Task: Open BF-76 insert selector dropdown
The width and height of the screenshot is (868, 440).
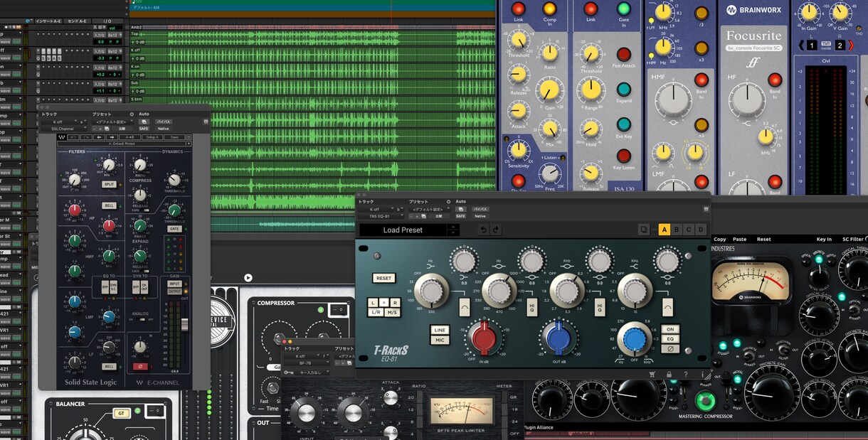Action: click(x=307, y=363)
